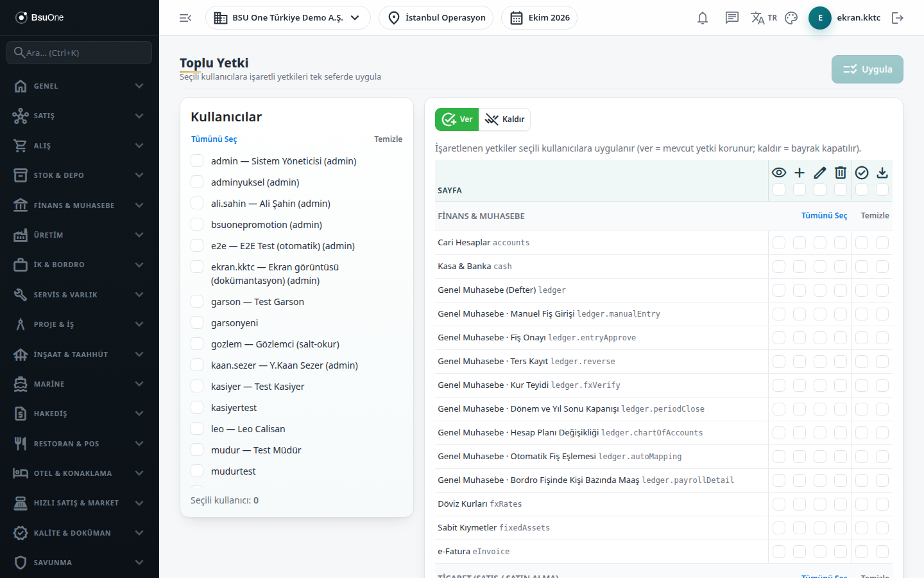
Task: Collapse the sidebar menu toggle icon
Action: [x=185, y=18]
